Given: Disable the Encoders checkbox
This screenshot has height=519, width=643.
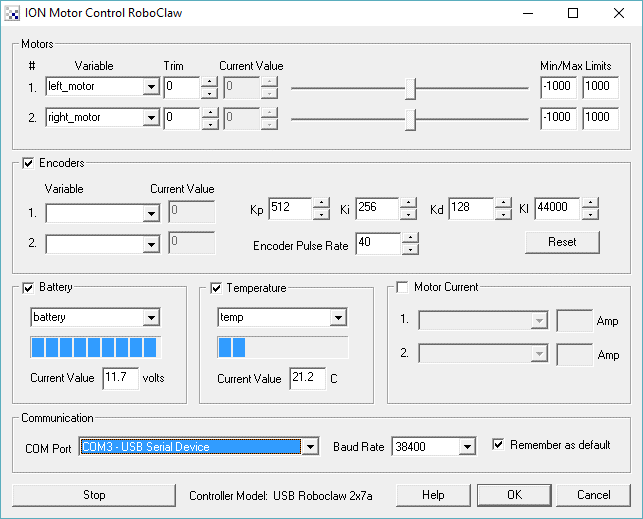Looking at the screenshot, I should pos(28,162).
